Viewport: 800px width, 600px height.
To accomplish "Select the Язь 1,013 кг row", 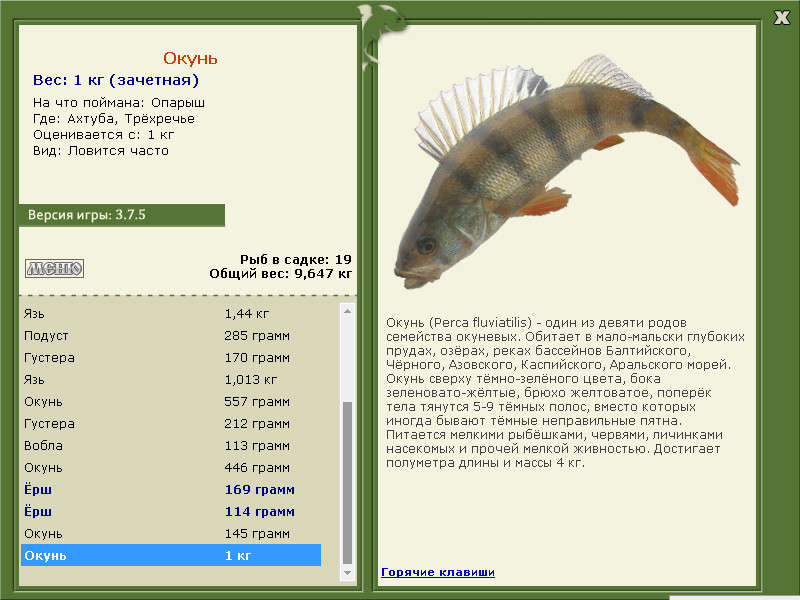I will (x=171, y=380).
